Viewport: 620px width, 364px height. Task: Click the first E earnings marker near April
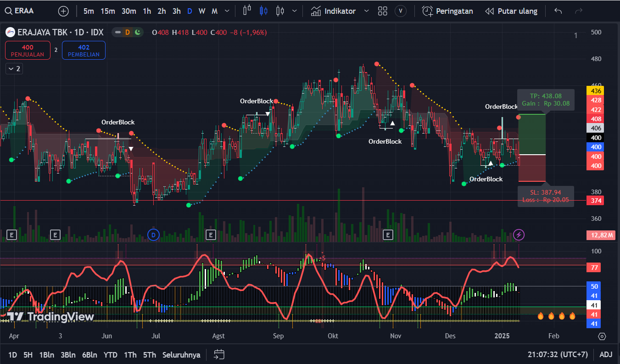(x=12, y=235)
